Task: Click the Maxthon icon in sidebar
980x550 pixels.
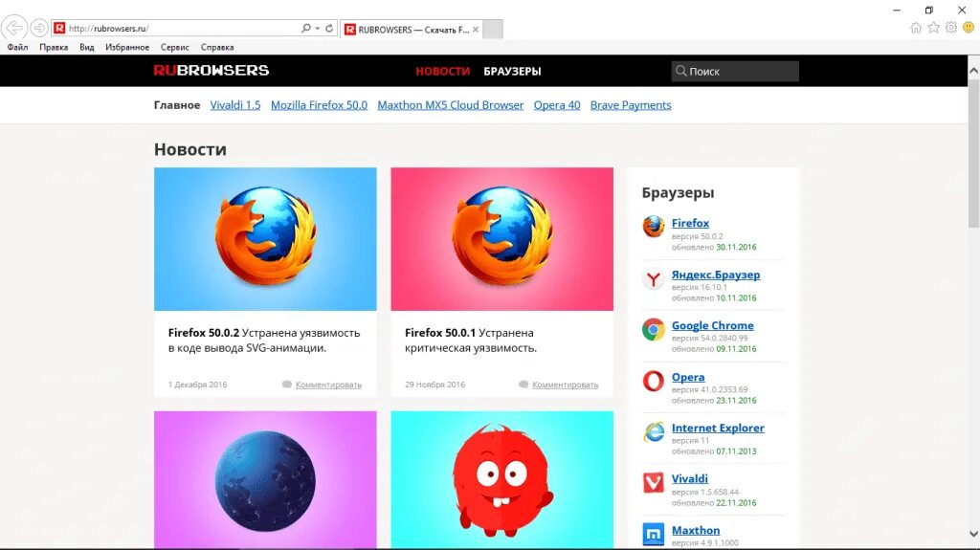Action: [x=654, y=535]
